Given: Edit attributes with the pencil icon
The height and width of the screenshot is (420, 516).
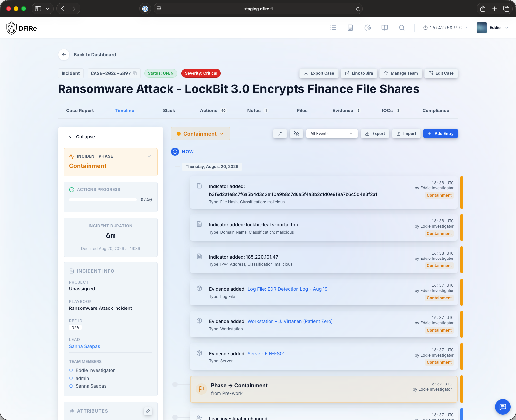Looking at the screenshot, I should [148, 411].
